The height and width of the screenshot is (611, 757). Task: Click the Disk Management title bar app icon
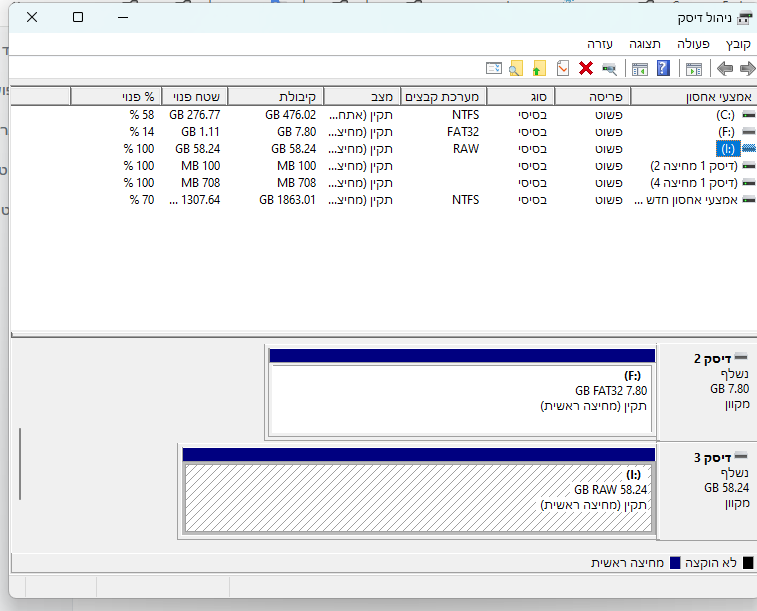tap(745, 18)
